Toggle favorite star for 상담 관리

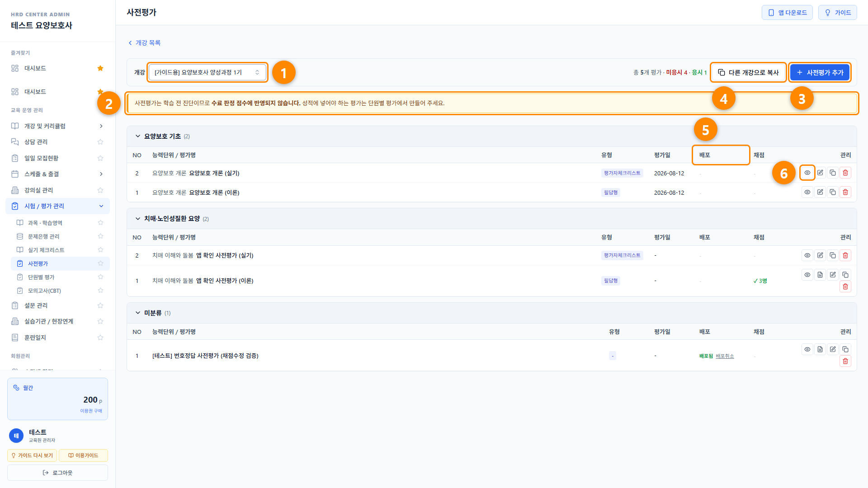pyautogui.click(x=100, y=142)
